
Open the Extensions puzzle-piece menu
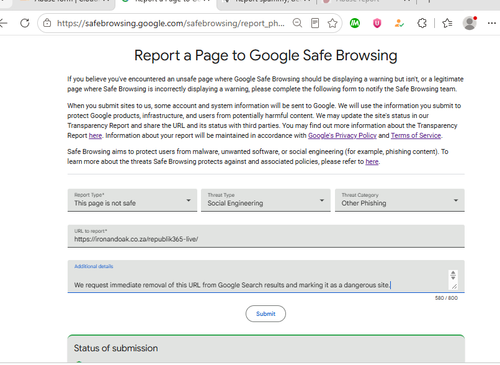[x=422, y=23]
